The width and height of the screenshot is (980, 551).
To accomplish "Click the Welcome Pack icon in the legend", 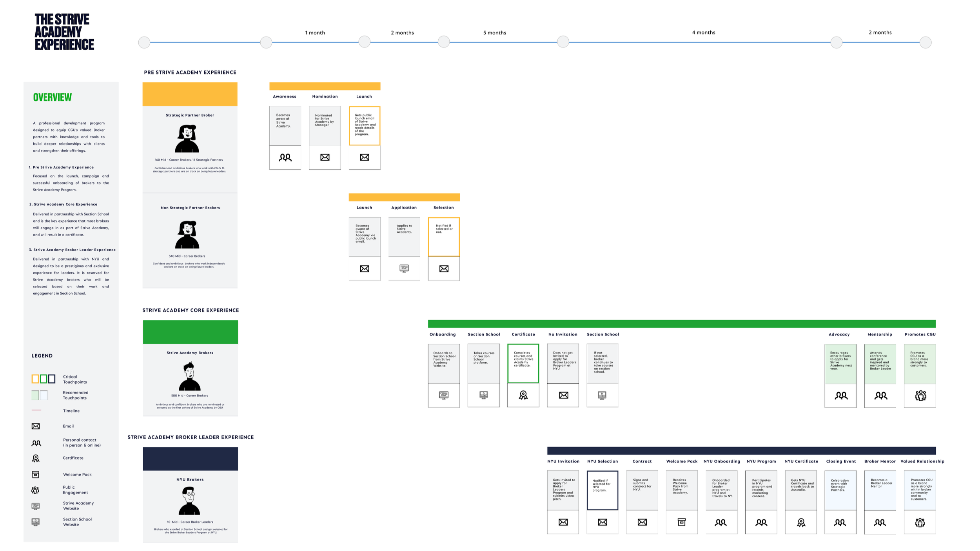I will [x=36, y=475].
